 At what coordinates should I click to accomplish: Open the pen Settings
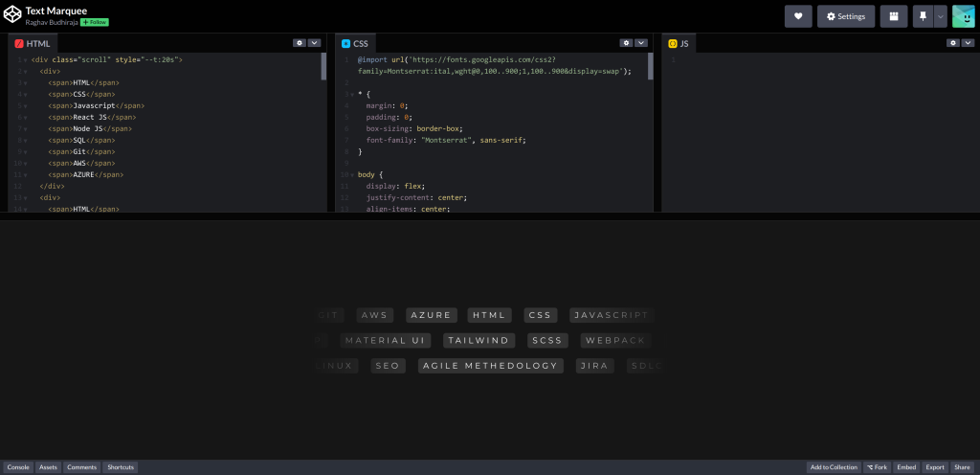pos(846,16)
